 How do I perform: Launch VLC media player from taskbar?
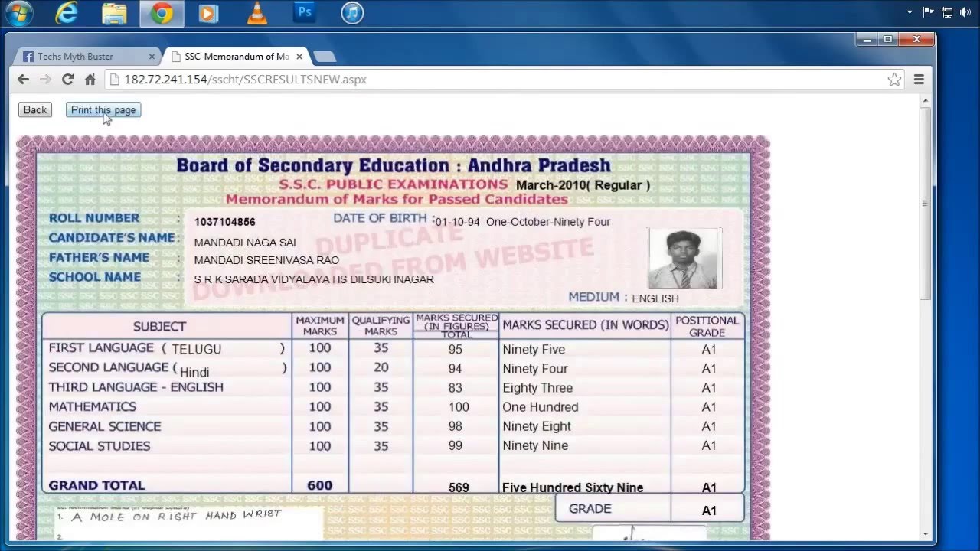click(257, 13)
